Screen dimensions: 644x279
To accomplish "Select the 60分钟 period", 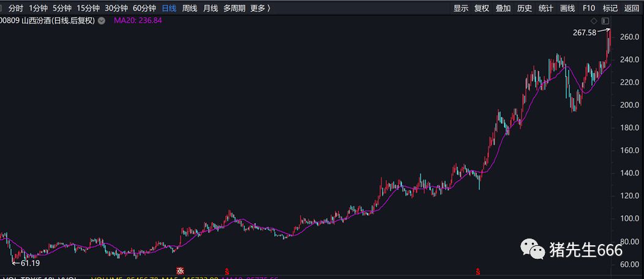I will [144, 8].
